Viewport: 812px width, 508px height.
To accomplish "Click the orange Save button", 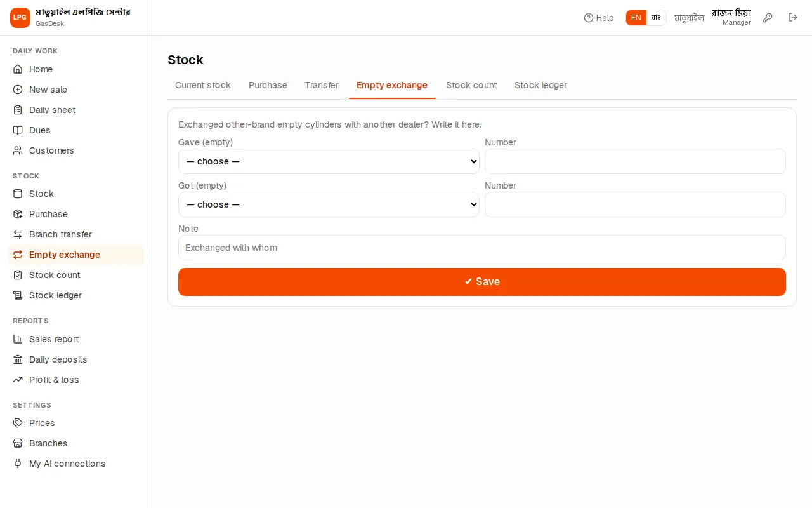I will tap(482, 282).
